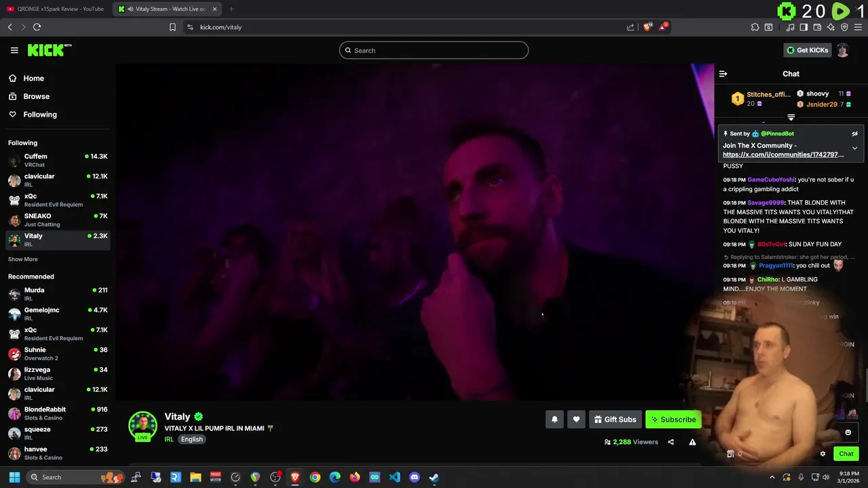The image size is (868, 488).
Task: Open the Kick sidebar hamburger menu
Action: pos(14,50)
